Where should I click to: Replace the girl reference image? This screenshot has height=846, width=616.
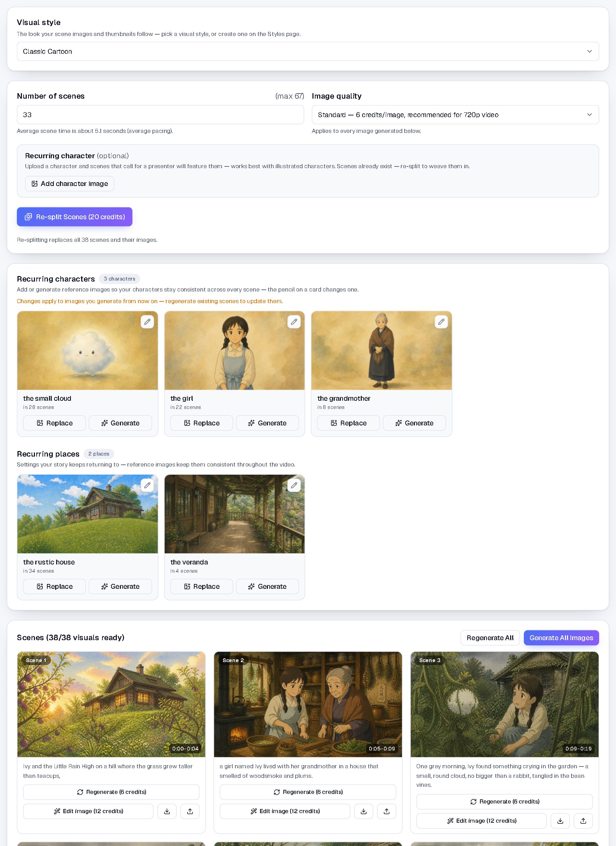coord(201,423)
